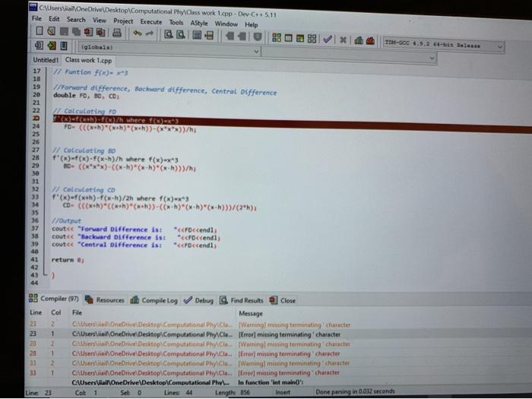Image resolution: width=532 pixels, height=399 pixels.
Task: Click the Col column header in compiler list
Action: (x=56, y=312)
